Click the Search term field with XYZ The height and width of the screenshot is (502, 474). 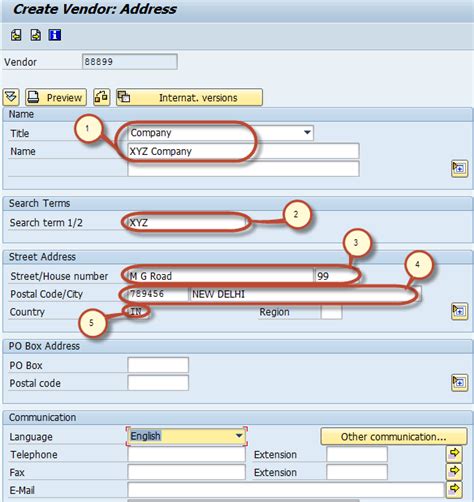(187, 222)
